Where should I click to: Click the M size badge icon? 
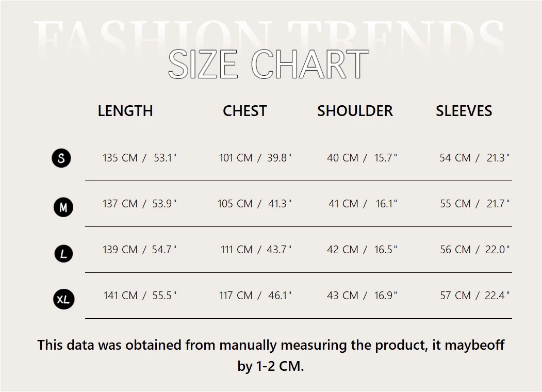tap(63, 207)
